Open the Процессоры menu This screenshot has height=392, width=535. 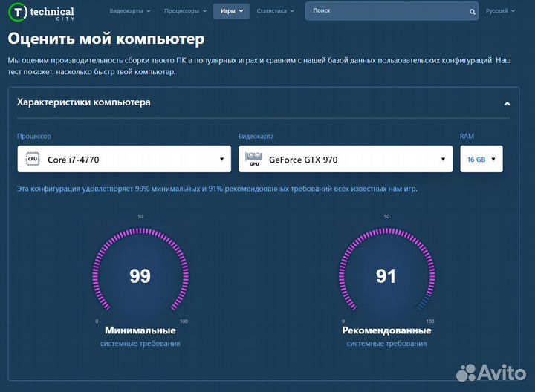tap(185, 11)
